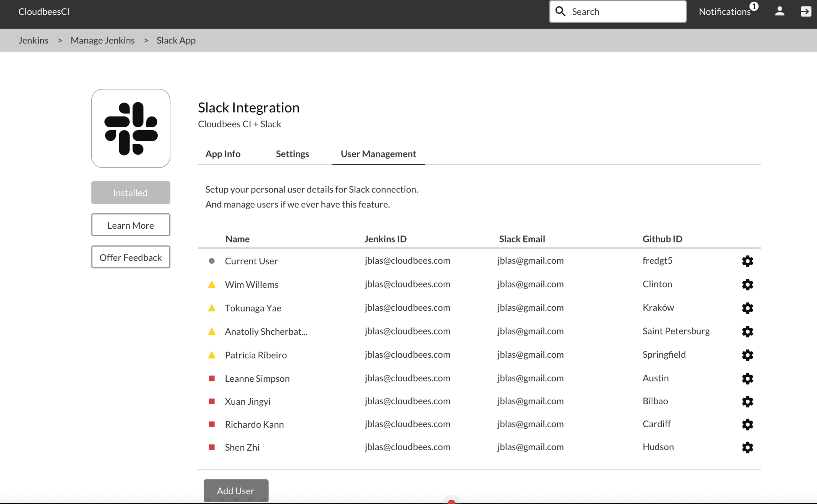Click the red status square beside Xuan Jingyi
This screenshot has width=817, height=504.
[212, 401]
